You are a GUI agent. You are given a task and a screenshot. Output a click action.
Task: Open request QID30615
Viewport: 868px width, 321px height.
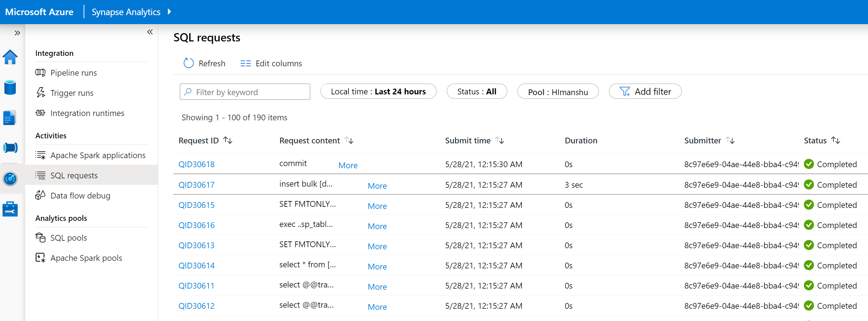[x=196, y=205]
